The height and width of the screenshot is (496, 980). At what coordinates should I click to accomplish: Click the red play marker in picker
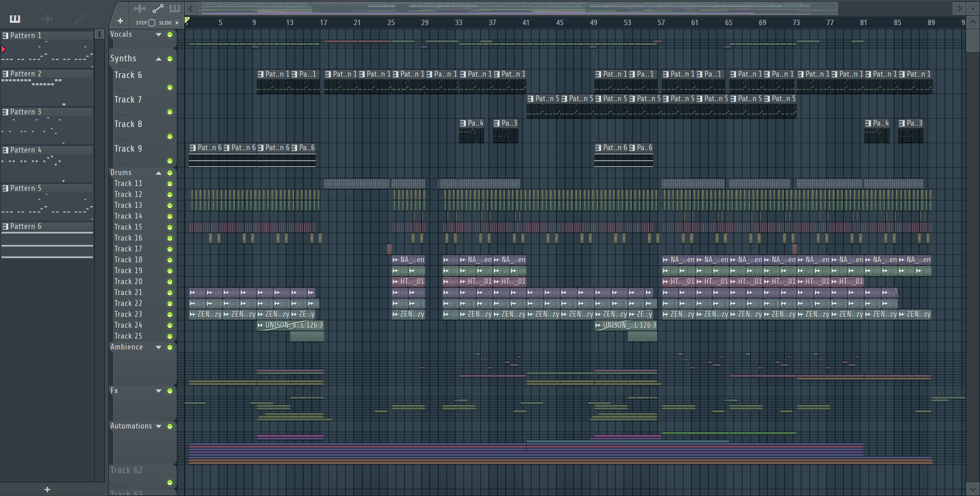coord(3,49)
